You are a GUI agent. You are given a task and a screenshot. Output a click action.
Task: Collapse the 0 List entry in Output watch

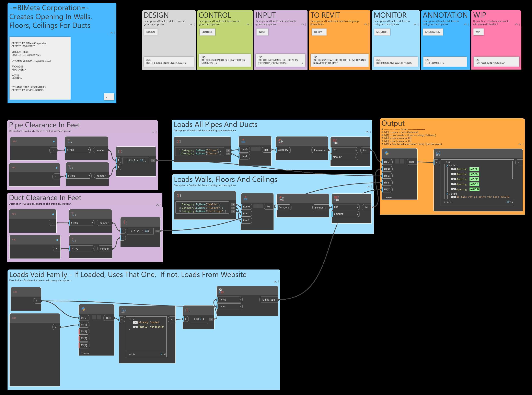click(447, 165)
